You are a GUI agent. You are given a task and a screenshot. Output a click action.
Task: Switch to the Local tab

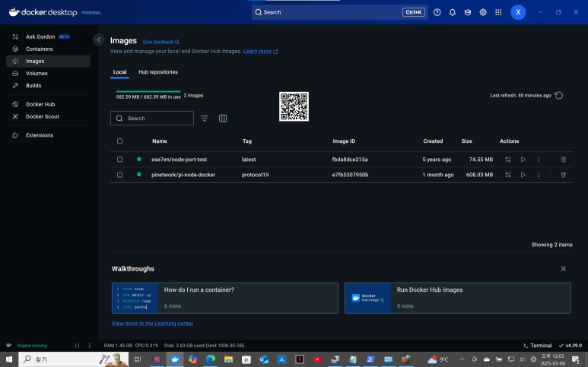119,72
